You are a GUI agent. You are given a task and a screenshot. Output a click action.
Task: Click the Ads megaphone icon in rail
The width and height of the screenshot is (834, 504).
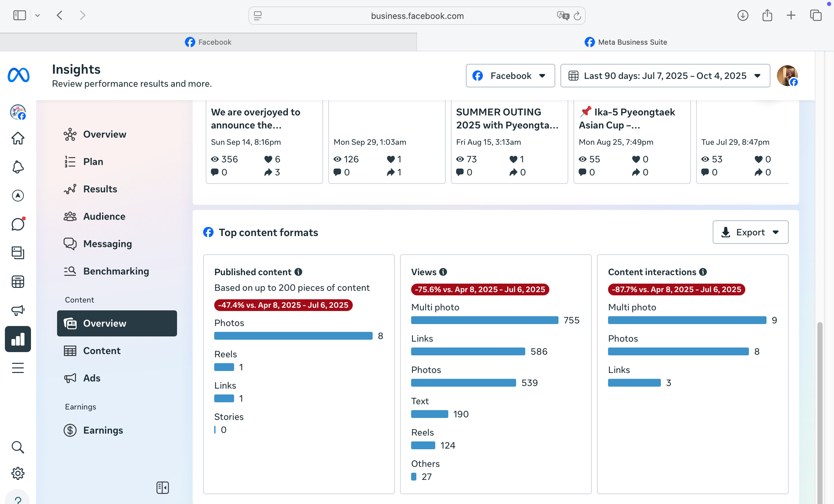click(x=18, y=310)
